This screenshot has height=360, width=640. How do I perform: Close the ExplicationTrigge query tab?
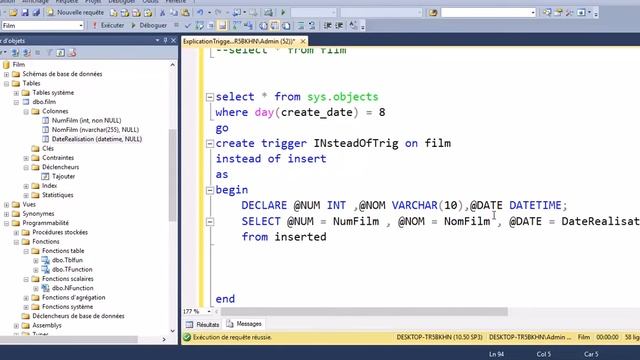[x=303, y=41]
